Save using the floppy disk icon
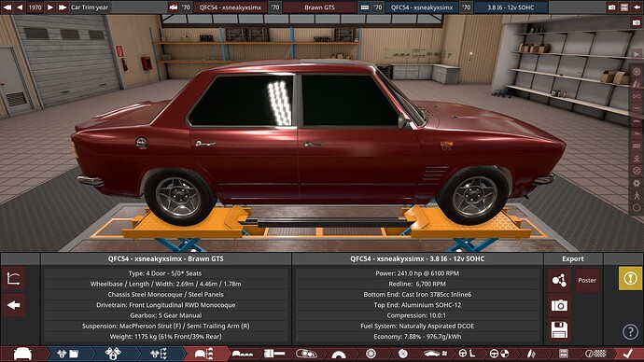 (x=559, y=330)
